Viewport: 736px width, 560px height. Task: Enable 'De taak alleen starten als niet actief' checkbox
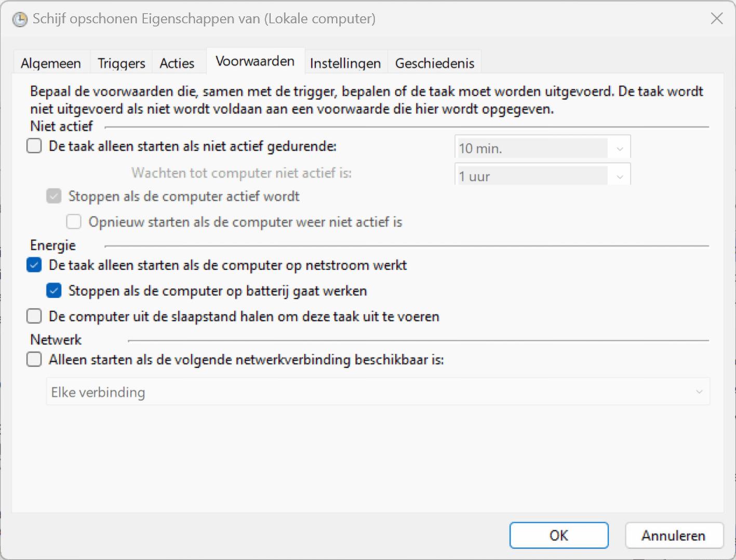pyautogui.click(x=34, y=146)
